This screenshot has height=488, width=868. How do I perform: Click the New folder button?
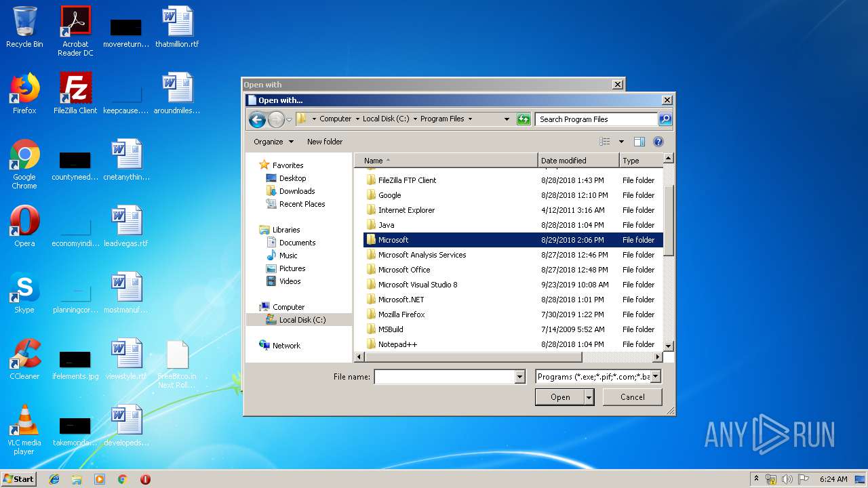pyautogui.click(x=325, y=142)
